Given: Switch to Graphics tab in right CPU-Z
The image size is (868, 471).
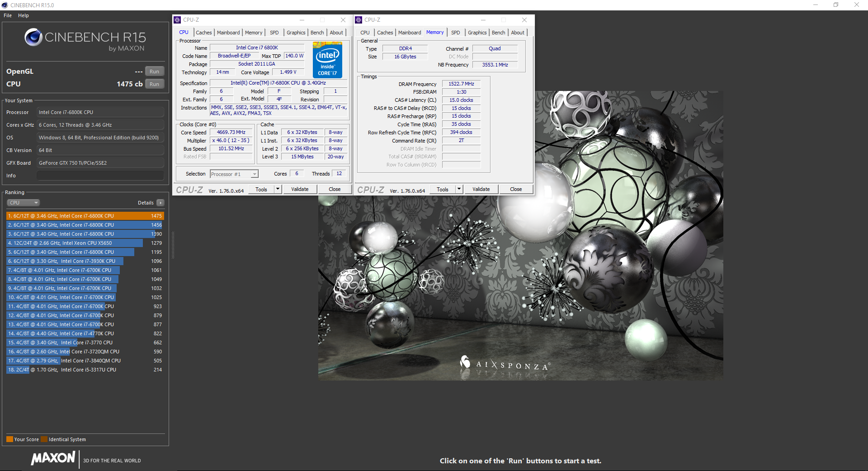Looking at the screenshot, I should pos(477,33).
